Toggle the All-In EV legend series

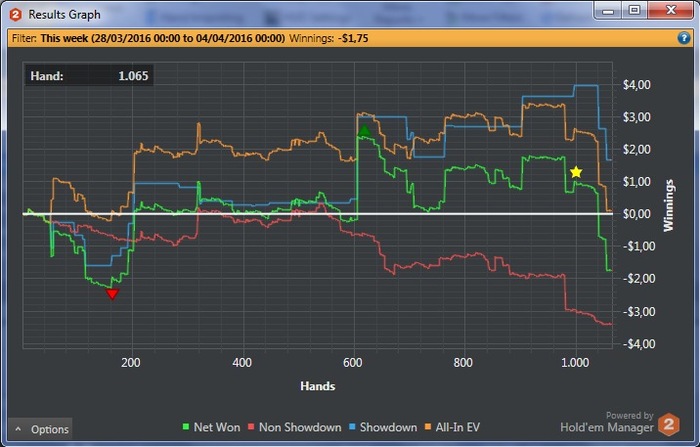(x=452, y=427)
